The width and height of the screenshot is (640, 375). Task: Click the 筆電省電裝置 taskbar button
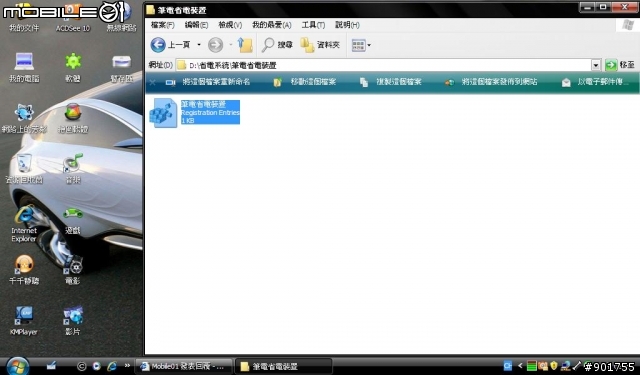coord(284,366)
